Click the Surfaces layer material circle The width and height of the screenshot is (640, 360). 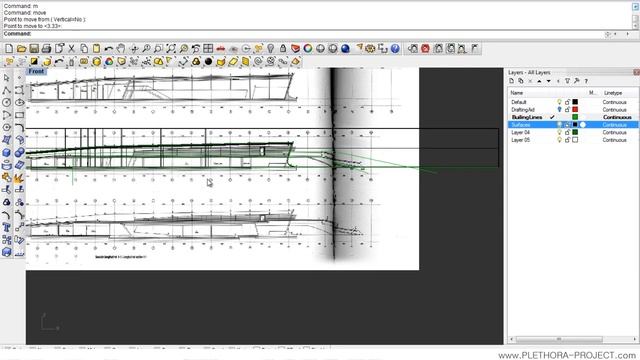pos(583,124)
